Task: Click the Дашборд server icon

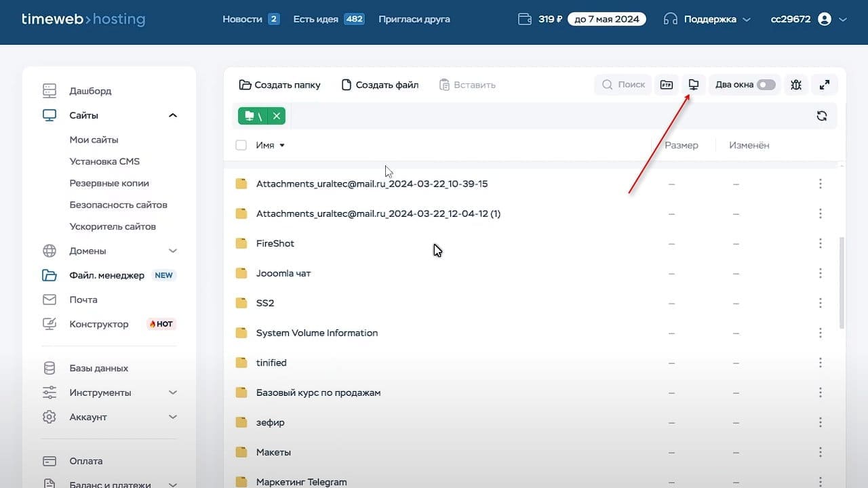Action: click(50, 91)
